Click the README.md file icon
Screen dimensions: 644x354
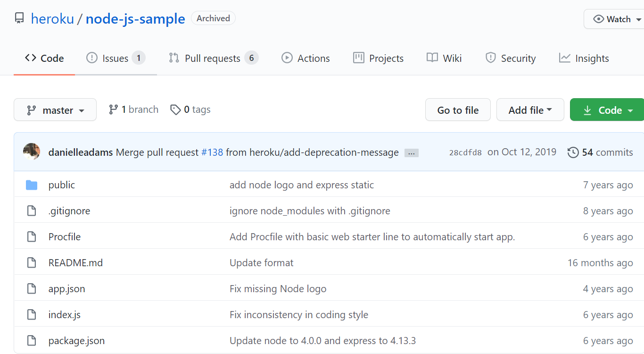32,263
